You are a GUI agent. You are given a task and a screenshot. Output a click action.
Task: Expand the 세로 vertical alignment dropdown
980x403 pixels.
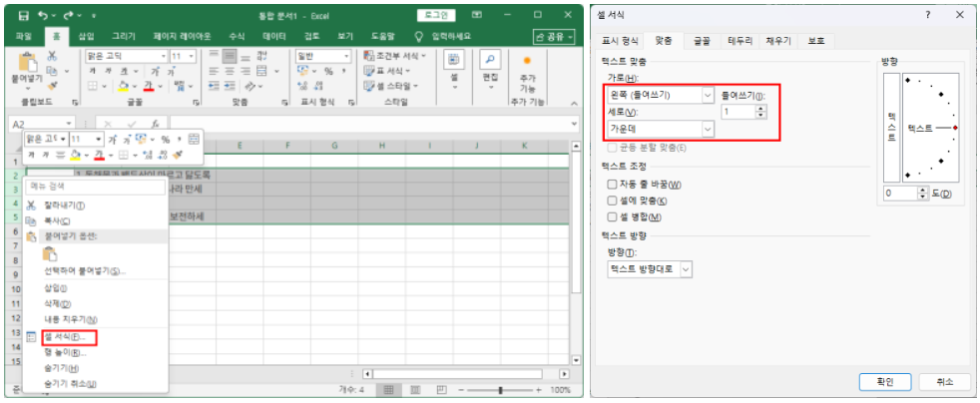tap(661, 129)
